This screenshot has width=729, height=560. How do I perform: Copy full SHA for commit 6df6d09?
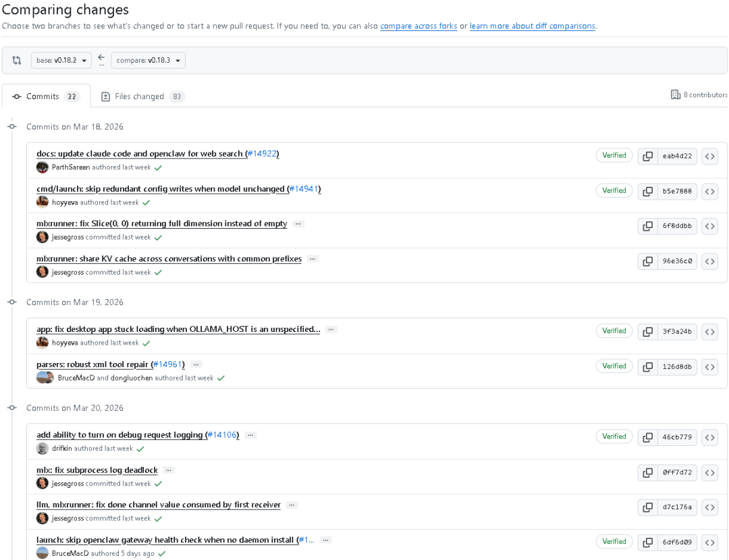647,542
